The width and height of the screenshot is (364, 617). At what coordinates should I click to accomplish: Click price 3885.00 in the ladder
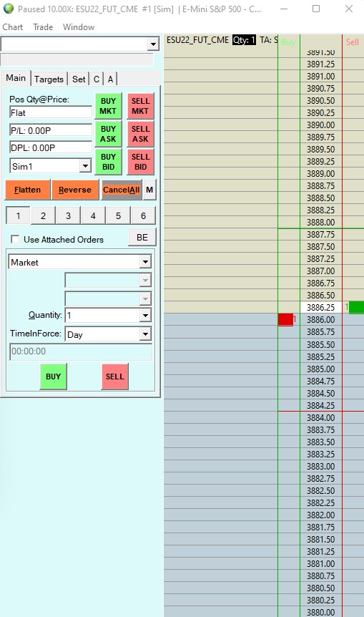(x=321, y=369)
